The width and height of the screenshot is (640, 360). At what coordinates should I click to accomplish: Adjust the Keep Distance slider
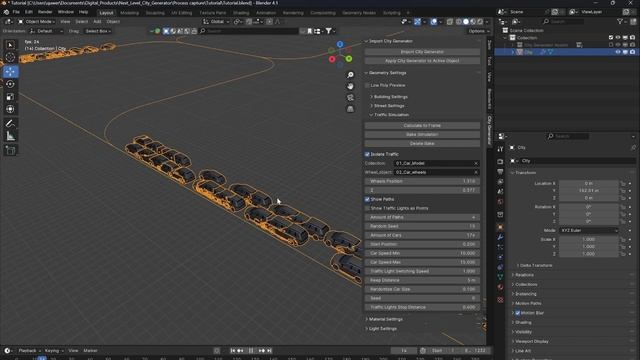pyautogui.click(x=422, y=280)
